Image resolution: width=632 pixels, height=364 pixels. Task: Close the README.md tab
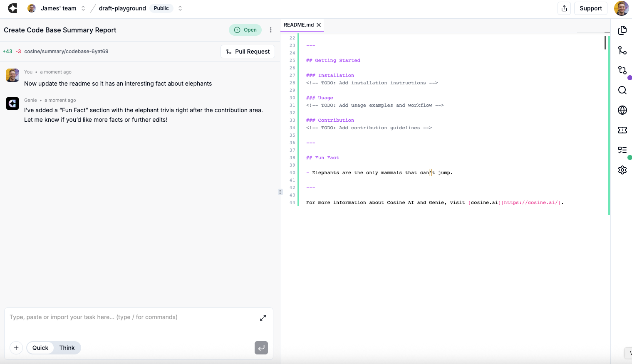(x=319, y=25)
